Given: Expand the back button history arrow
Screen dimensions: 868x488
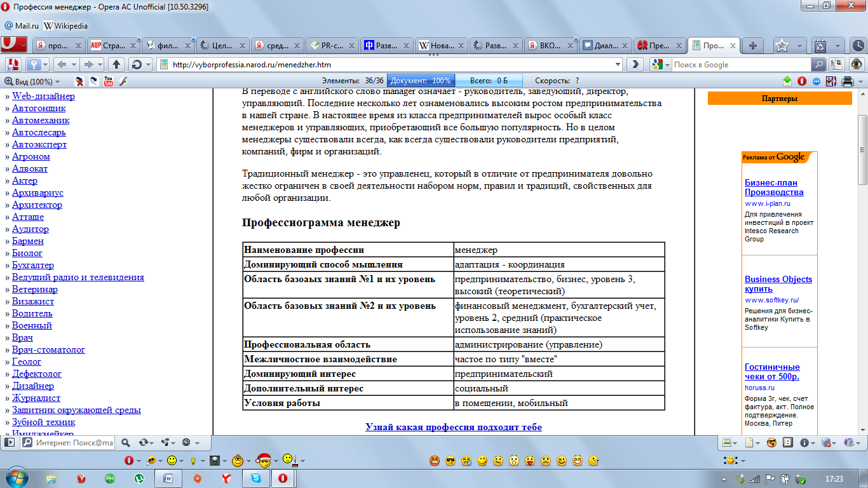Looking at the screenshot, I should pos(74,64).
